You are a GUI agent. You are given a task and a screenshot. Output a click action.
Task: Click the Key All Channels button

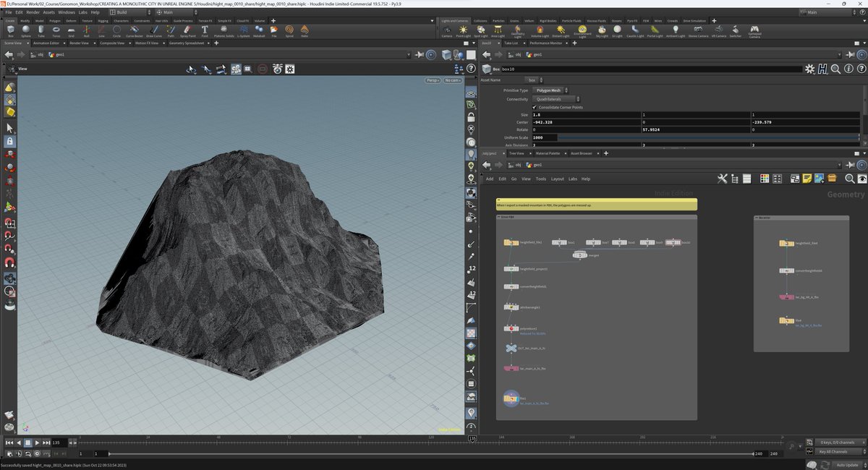click(x=839, y=450)
